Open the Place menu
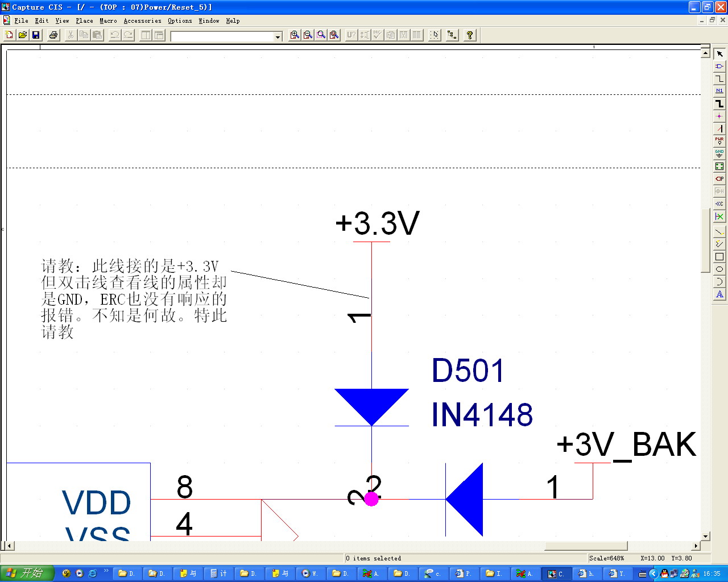 pos(84,20)
